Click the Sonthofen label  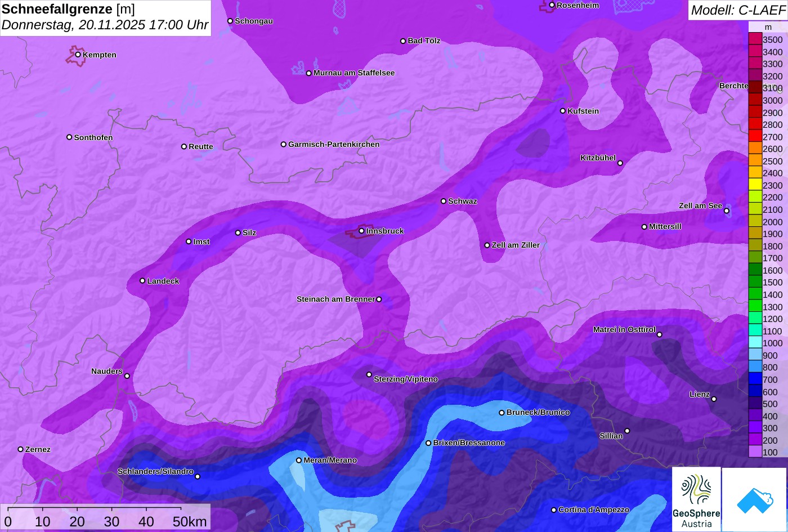click(x=93, y=137)
